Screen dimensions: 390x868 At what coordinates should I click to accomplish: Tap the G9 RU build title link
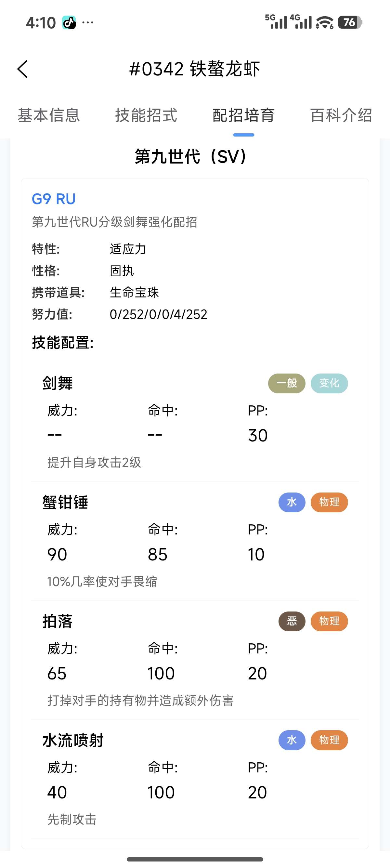click(54, 199)
